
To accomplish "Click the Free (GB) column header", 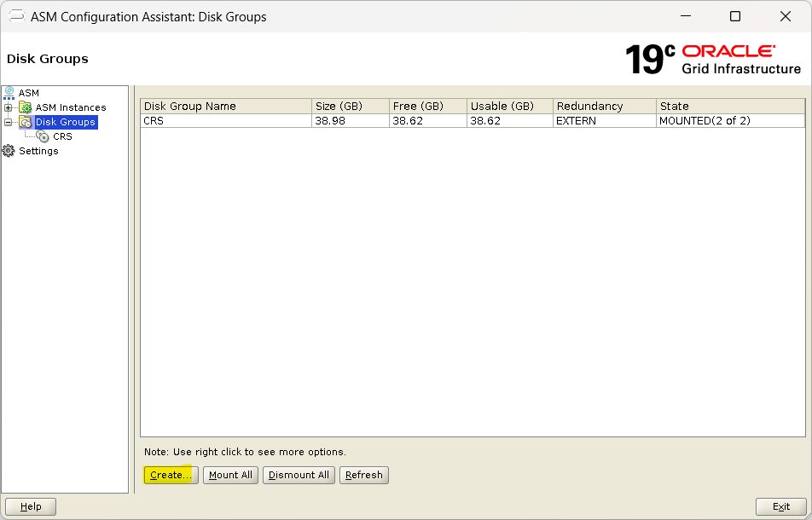I will tap(428, 106).
